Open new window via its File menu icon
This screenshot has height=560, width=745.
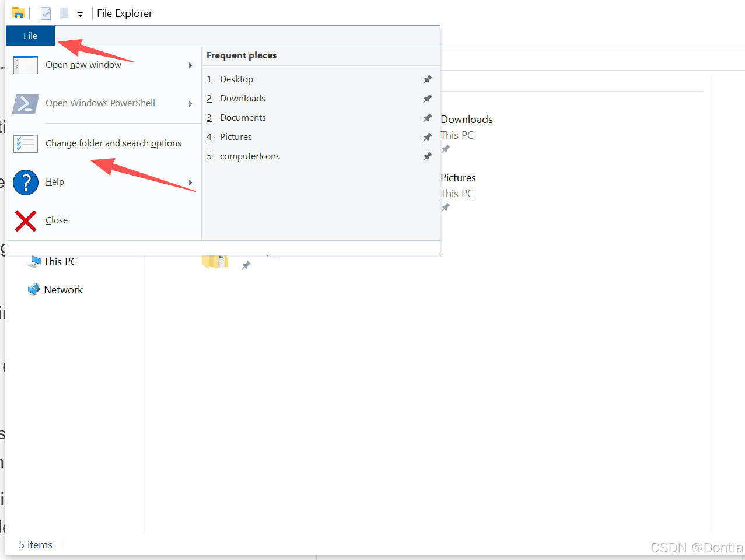pos(25,64)
